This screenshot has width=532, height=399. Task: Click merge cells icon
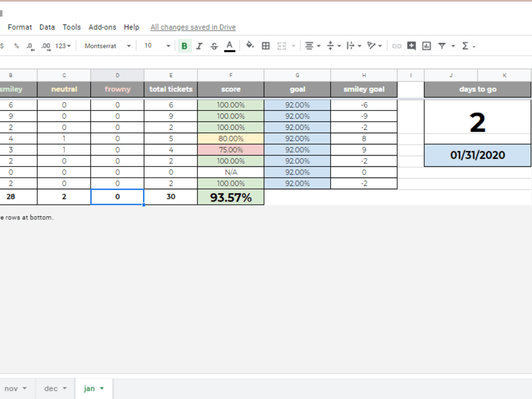point(282,46)
